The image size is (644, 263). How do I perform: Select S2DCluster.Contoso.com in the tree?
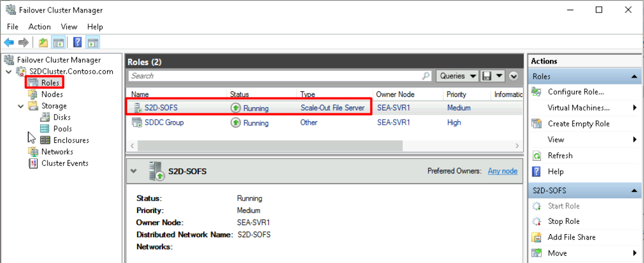(71, 71)
